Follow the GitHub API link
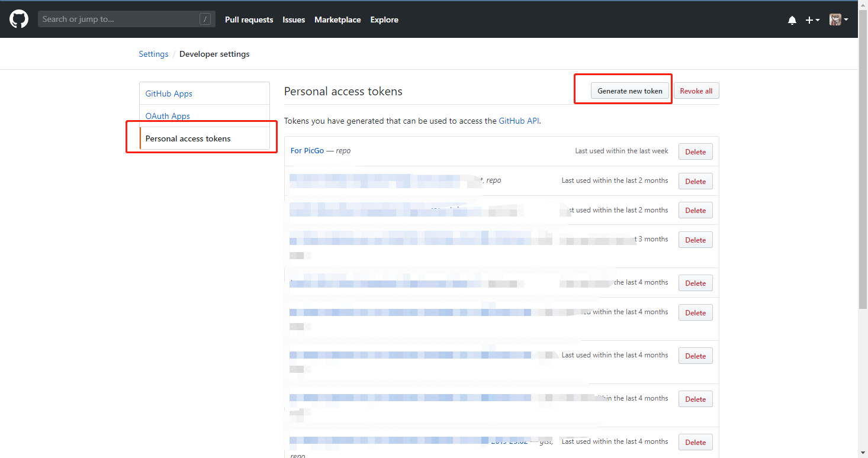The height and width of the screenshot is (458, 868). pyautogui.click(x=519, y=121)
